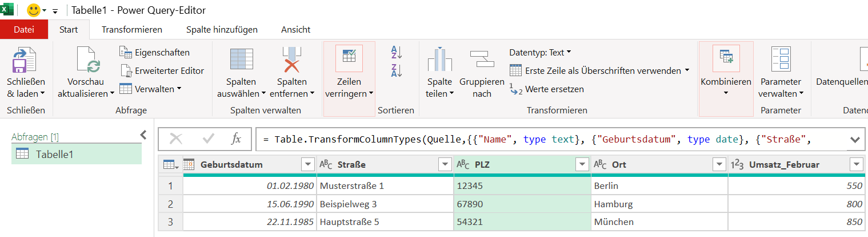Screen dimensions: 868x237
Task: Open Spalten auswählen dropdown arrow
Action: click(264, 94)
